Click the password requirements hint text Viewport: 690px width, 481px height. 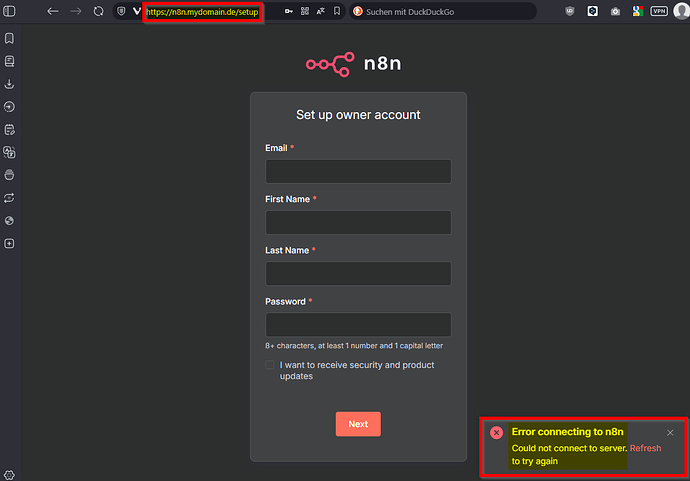354,346
